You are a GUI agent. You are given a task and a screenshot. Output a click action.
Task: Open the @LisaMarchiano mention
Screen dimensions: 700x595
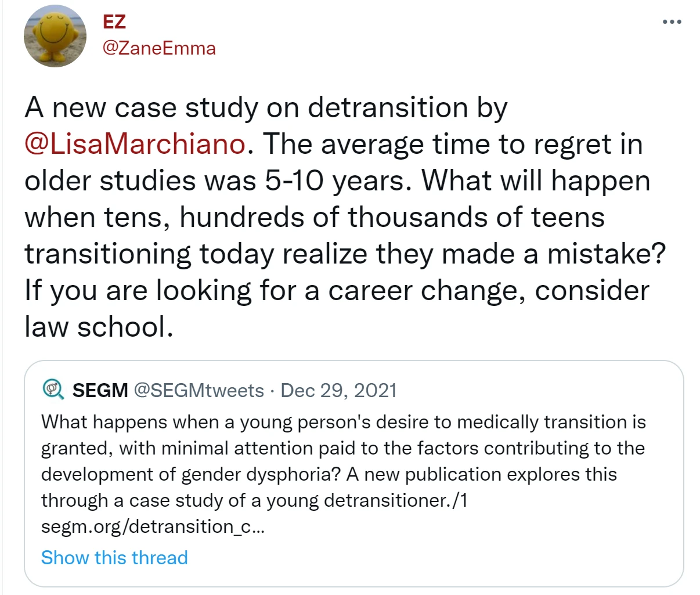135,145
